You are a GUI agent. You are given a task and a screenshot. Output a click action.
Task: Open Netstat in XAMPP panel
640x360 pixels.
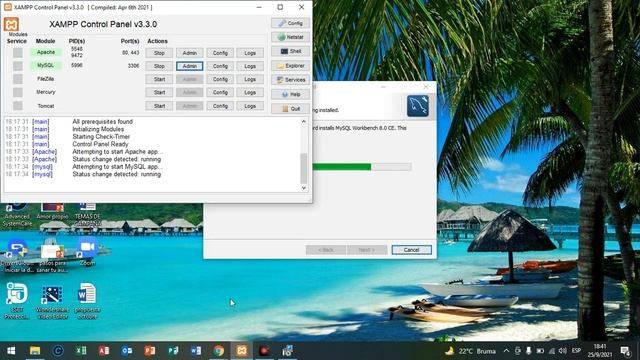tap(290, 37)
